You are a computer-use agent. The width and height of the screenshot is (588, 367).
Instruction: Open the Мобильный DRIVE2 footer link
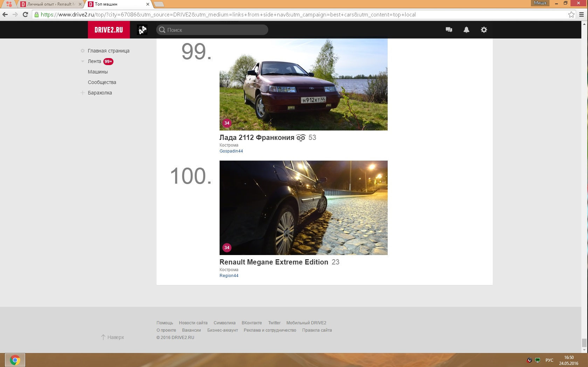pos(306,323)
